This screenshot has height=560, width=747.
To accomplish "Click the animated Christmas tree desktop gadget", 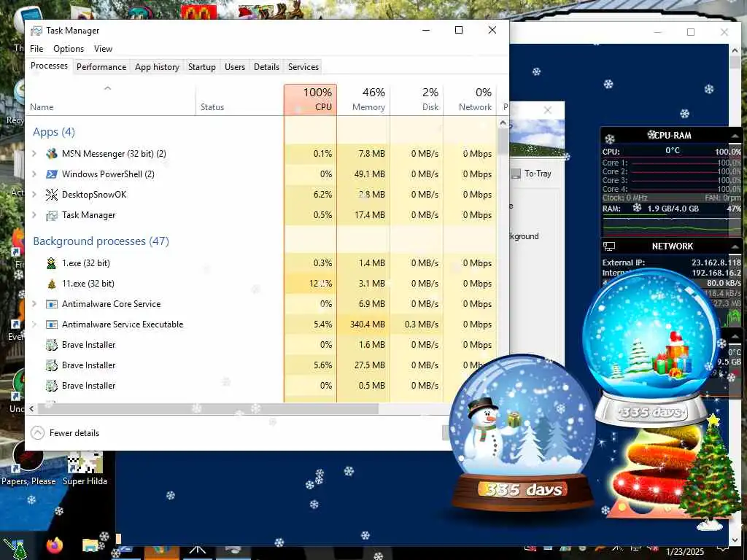I will point(709,472).
